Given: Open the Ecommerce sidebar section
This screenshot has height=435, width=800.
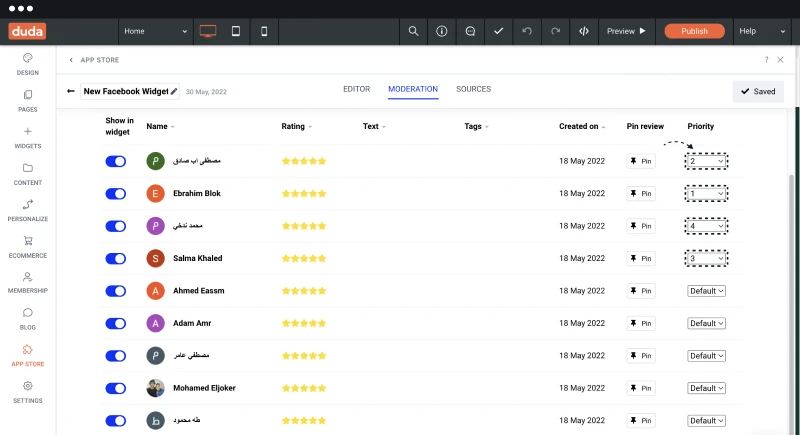Looking at the screenshot, I should tap(28, 247).
